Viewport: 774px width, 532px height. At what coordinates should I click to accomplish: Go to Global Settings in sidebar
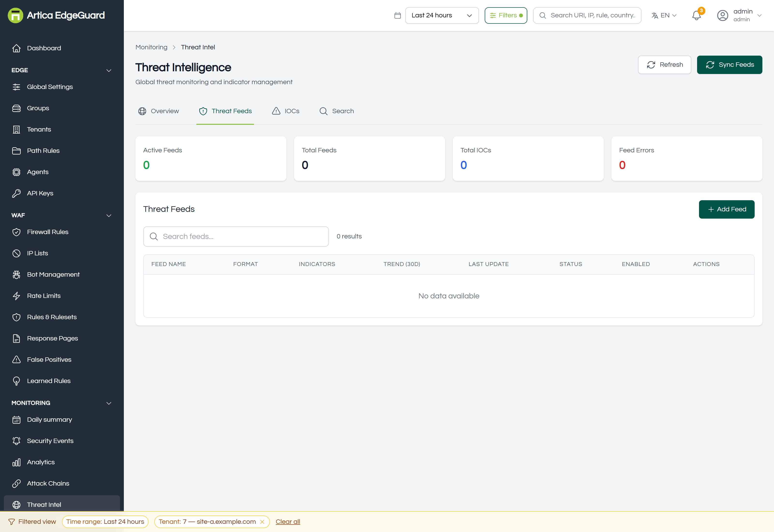(62, 87)
